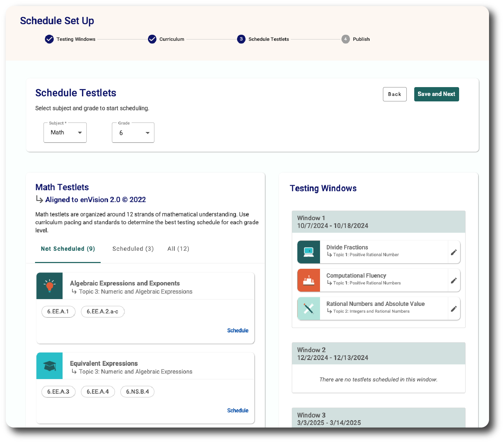504x443 pixels.
Task: Click the laptop icon on Divide Fractions
Action: click(309, 252)
